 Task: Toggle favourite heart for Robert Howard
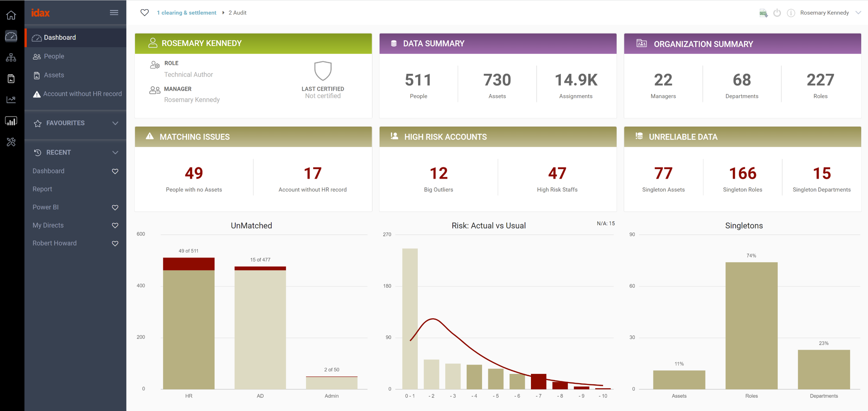(115, 244)
